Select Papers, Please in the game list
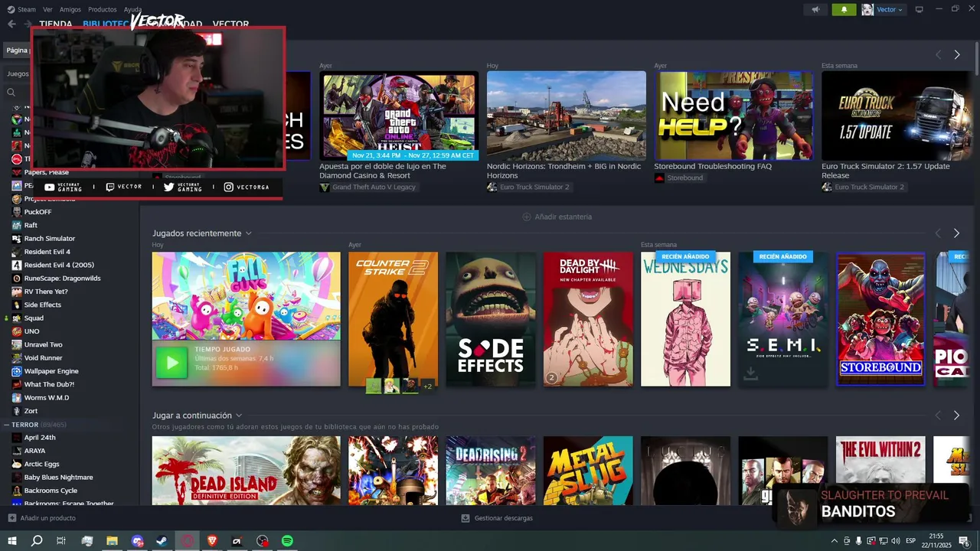980x551 pixels. [46, 172]
